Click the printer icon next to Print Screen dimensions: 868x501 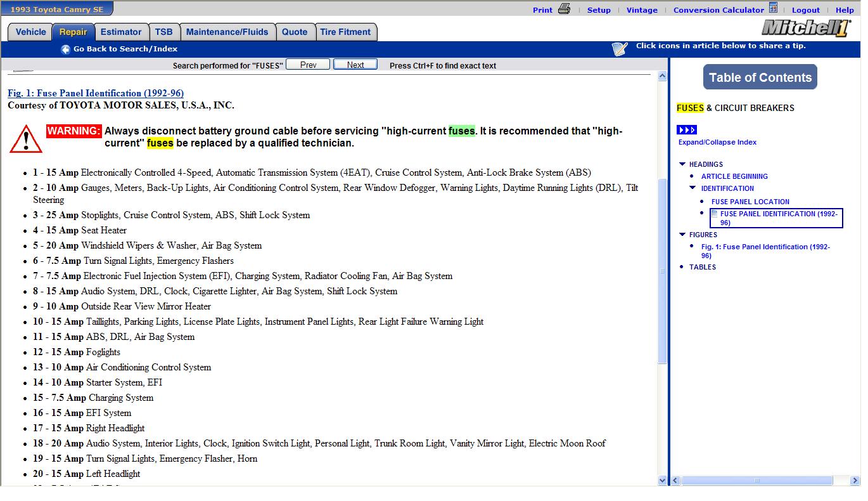click(x=564, y=9)
